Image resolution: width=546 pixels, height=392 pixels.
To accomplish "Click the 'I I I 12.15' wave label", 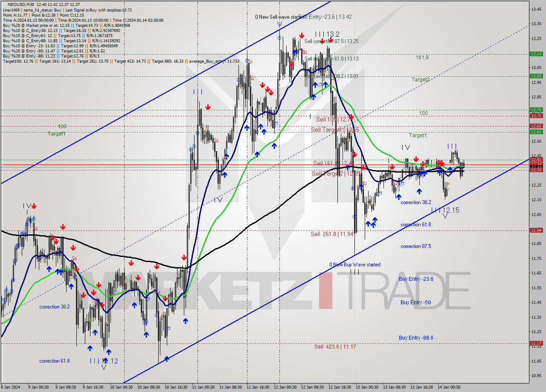I will tap(445, 210).
